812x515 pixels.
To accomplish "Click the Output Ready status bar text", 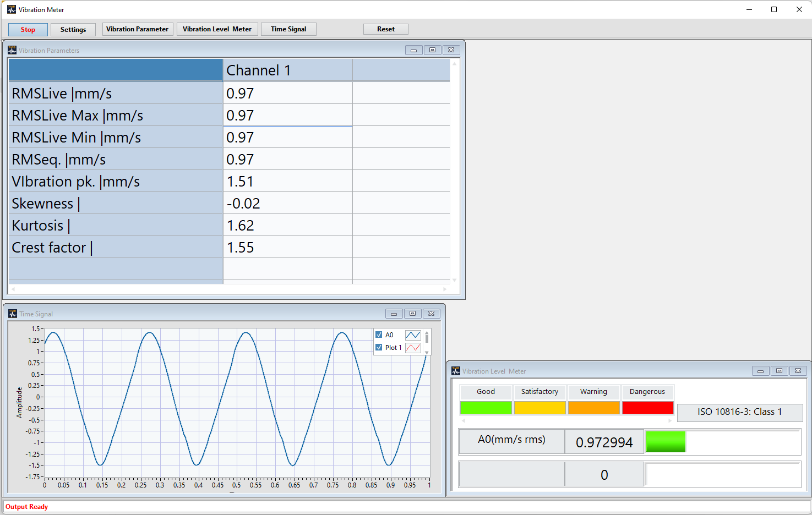I will click(27, 507).
